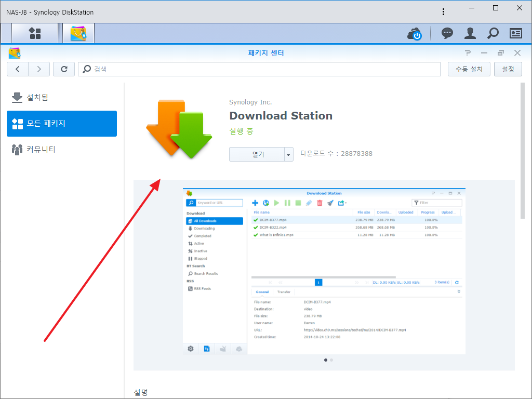Open the cloud upload status icon

[x=415, y=34]
